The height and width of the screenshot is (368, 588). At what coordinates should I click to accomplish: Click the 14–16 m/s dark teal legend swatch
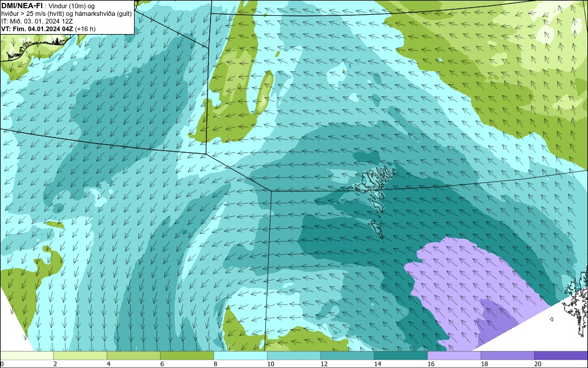click(x=401, y=355)
